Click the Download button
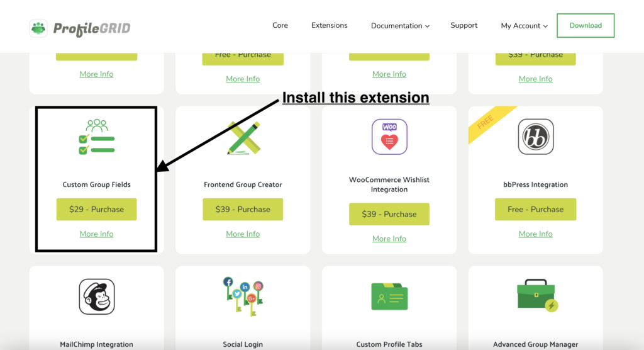 click(x=586, y=26)
